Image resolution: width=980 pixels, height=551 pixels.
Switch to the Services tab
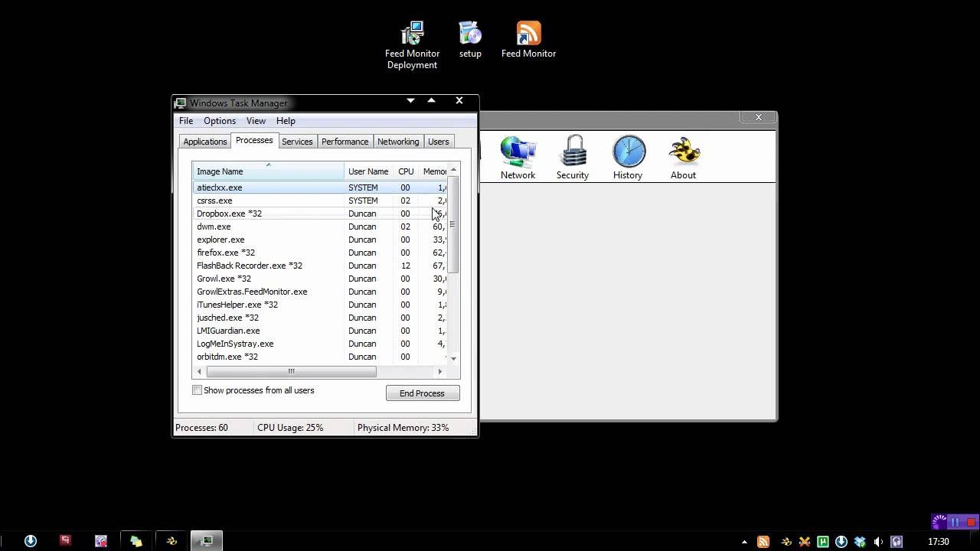pos(297,142)
